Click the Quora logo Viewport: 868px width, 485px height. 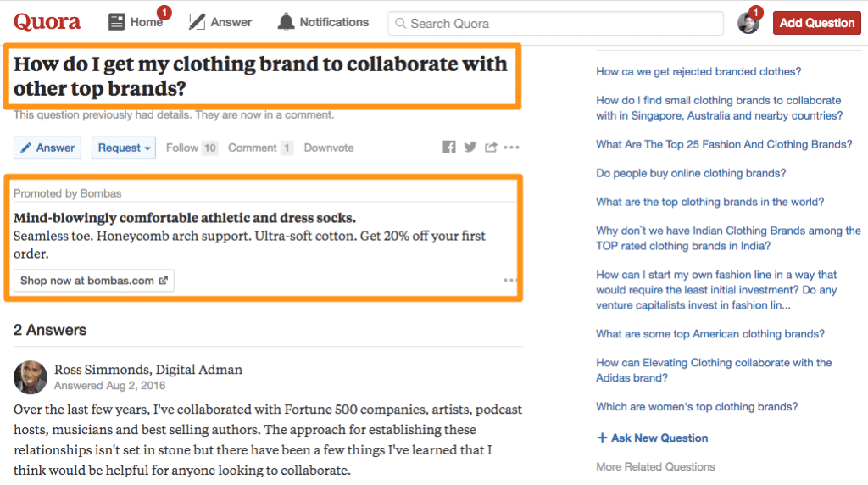pyautogui.click(x=47, y=22)
